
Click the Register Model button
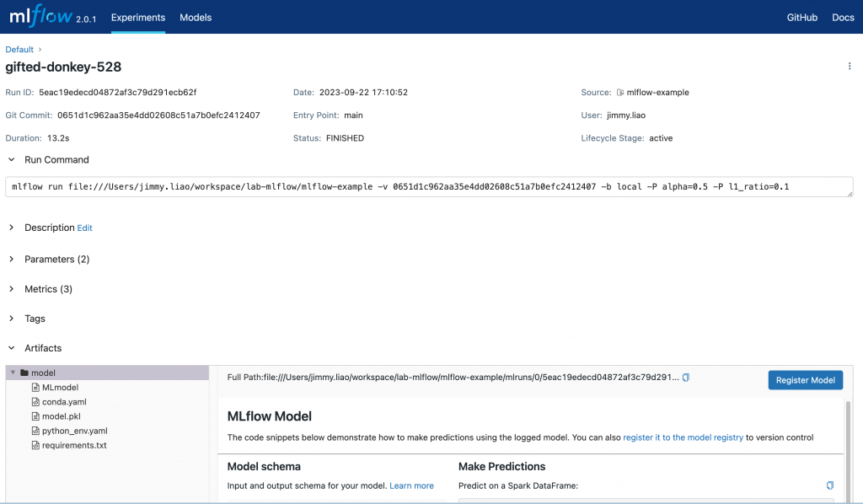[x=805, y=380]
